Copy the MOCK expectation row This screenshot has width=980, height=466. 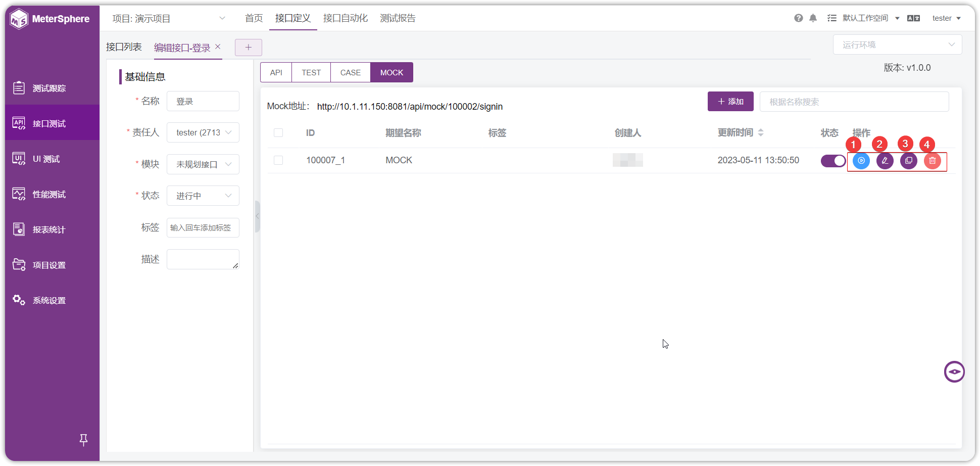pyautogui.click(x=909, y=161)
